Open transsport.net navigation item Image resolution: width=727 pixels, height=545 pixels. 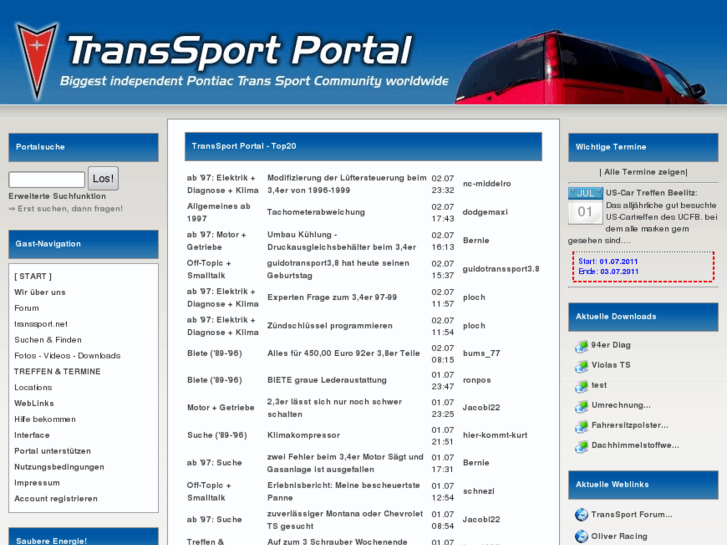click(x=41, y=324)
